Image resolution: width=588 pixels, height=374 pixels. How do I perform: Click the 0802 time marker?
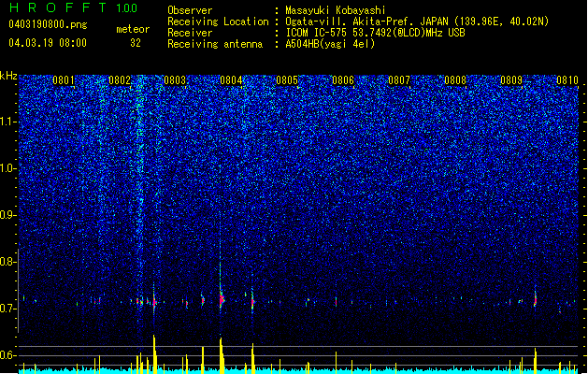pyautogui.click(x=120, y=80)
